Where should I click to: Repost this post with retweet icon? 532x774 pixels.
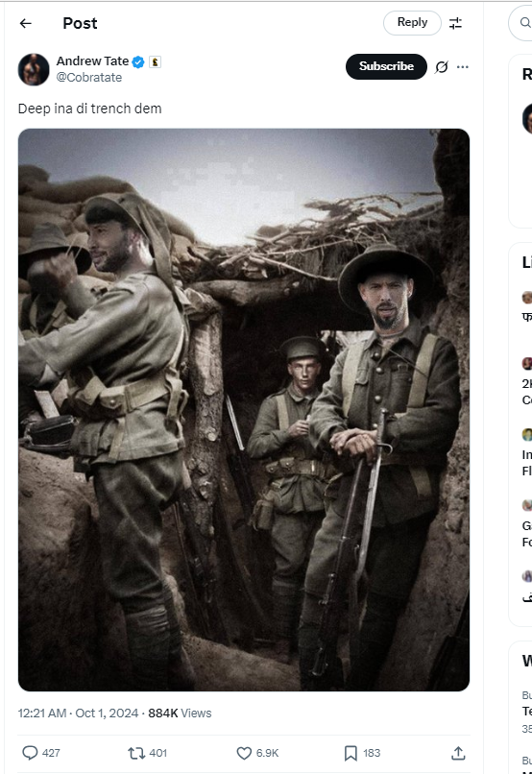(x=135, y=753)
